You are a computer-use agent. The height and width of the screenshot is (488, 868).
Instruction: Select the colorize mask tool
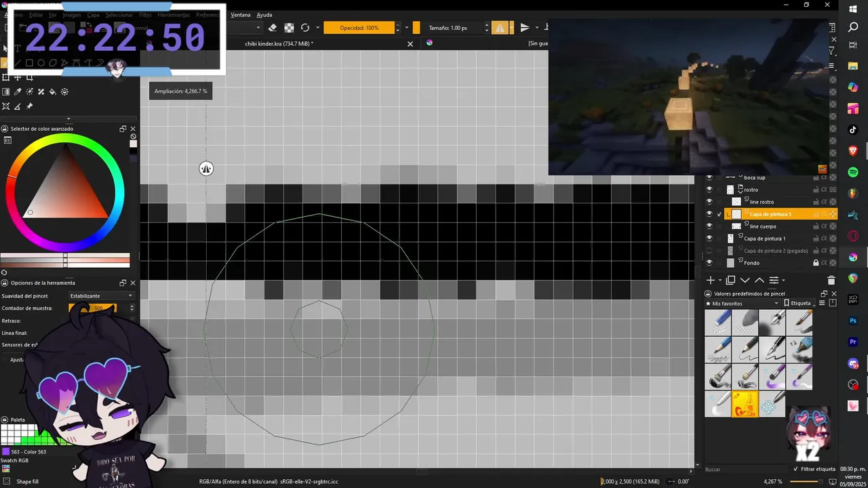29,91
